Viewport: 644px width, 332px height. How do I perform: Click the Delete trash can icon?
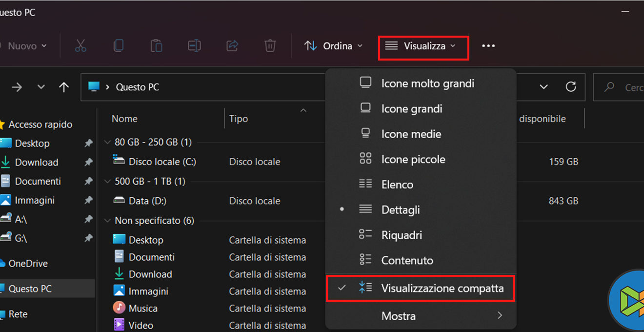[270, 46]
